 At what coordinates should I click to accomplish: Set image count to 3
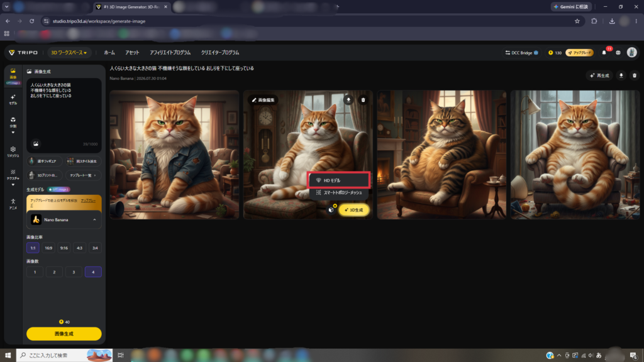tap(74, 272)
